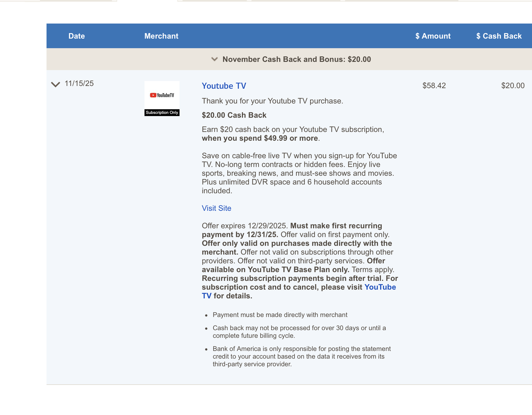The image size is (532, 415).
Task: Click the $ Cash Back column header
Action: click(x=499, y=36)
